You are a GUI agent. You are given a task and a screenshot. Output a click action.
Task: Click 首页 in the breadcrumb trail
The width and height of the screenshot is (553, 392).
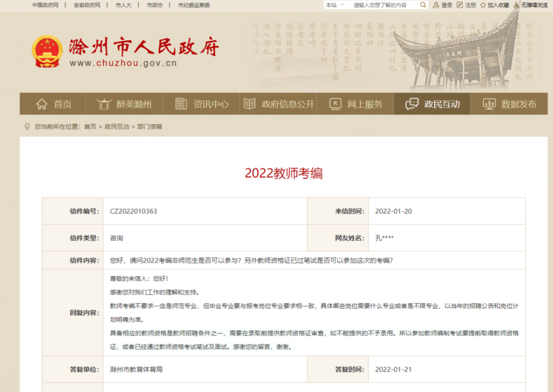(90, 127)
